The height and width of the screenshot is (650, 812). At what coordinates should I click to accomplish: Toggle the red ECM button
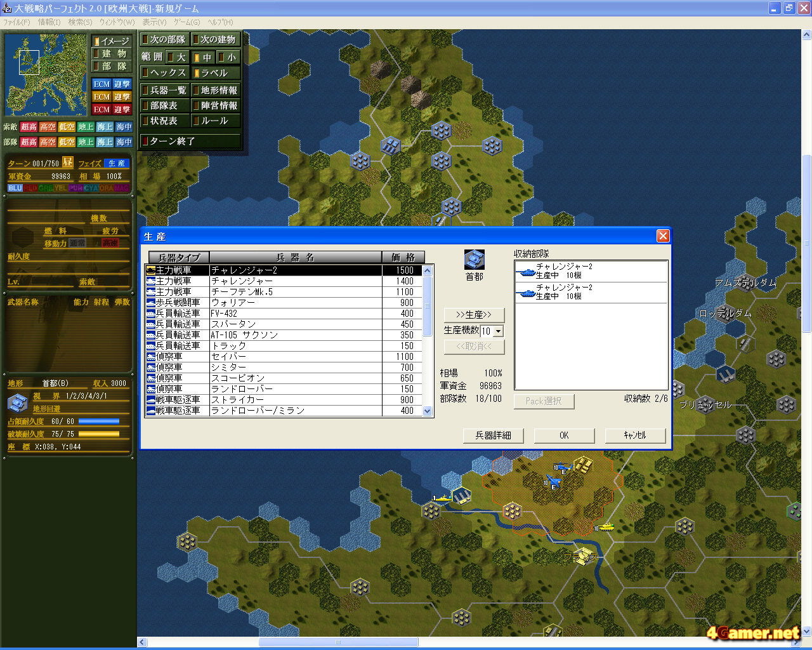[101, 109]
